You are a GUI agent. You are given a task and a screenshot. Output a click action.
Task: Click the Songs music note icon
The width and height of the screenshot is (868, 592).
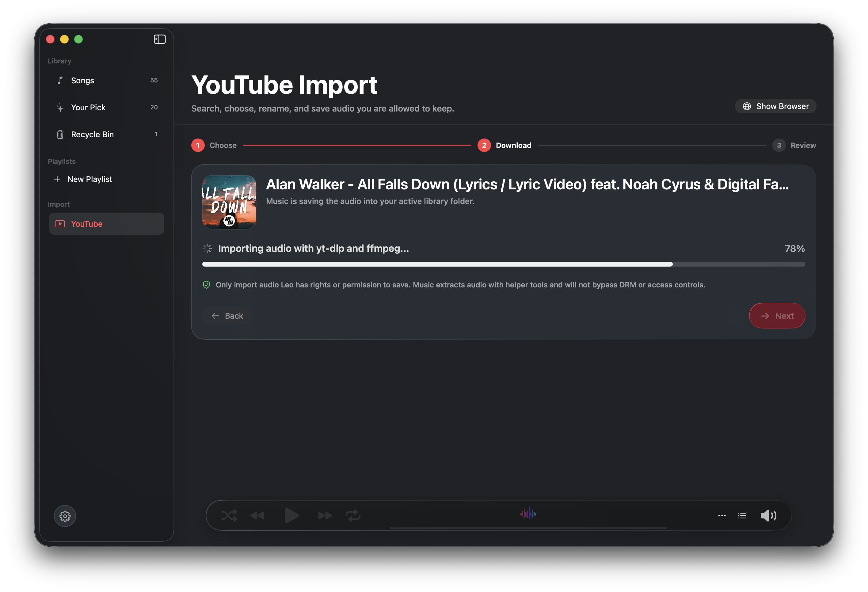(60, 80)
